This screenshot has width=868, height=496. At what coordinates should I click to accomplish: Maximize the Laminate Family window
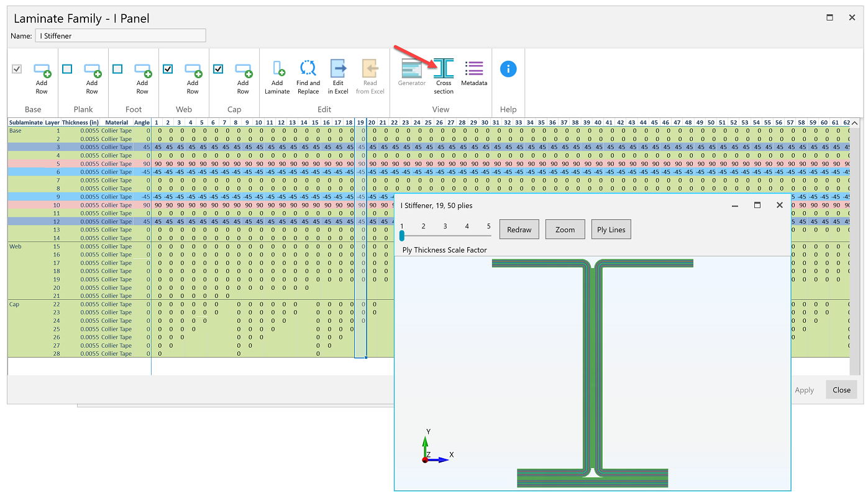829,18
